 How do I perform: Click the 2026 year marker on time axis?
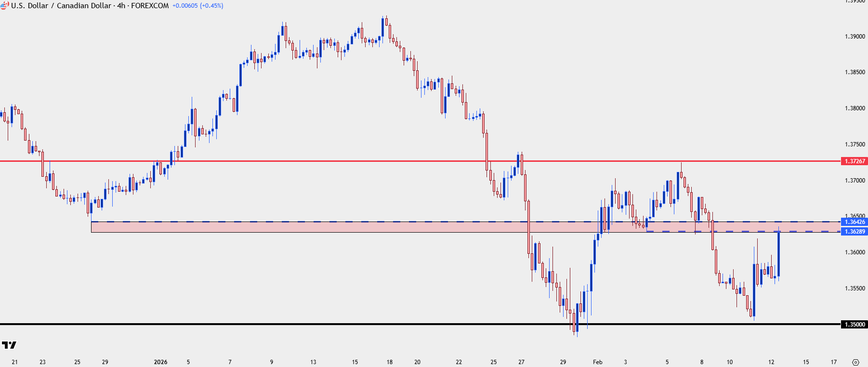[x=160, y=362]
